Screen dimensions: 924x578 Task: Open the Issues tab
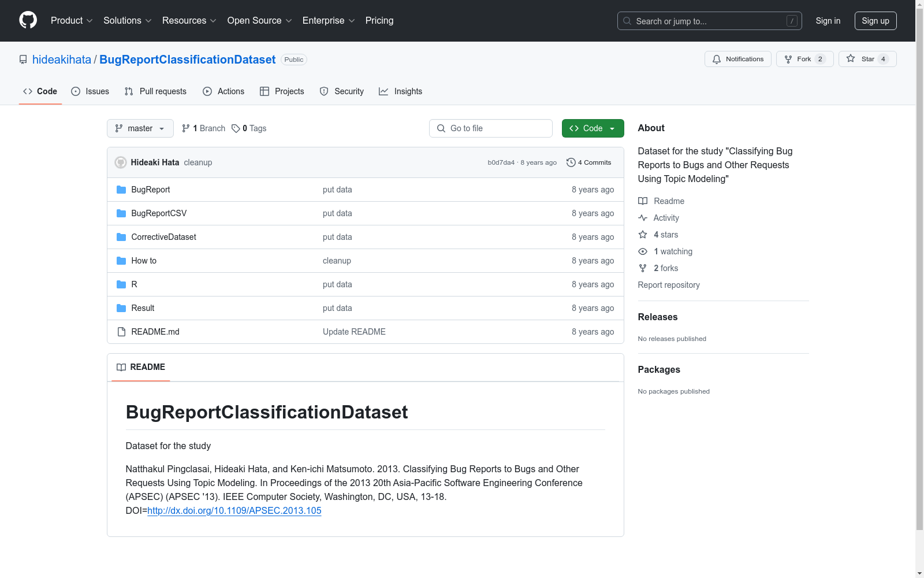(90, 91)
